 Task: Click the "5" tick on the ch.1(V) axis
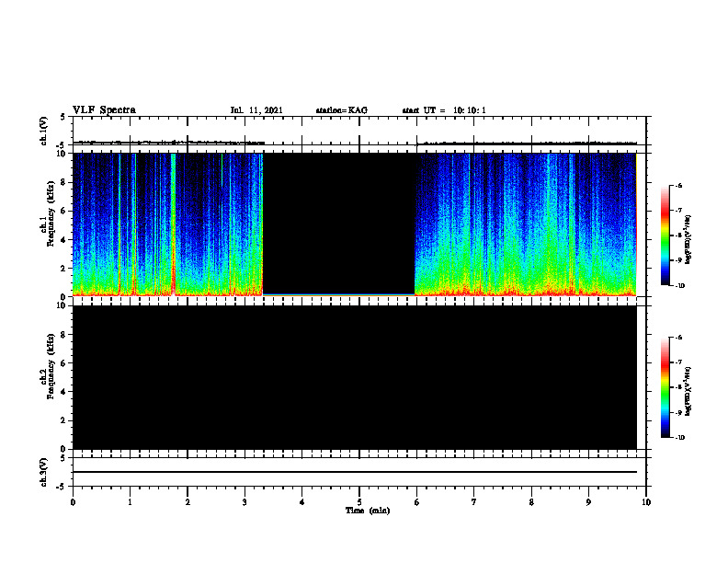(63, 117)
